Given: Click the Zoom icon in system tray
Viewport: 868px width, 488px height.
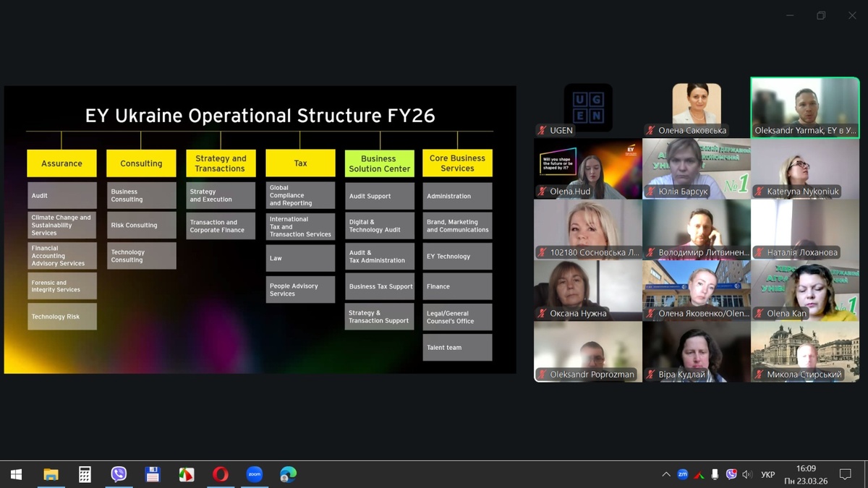Looking at the screenshot, I should point(682,474).
